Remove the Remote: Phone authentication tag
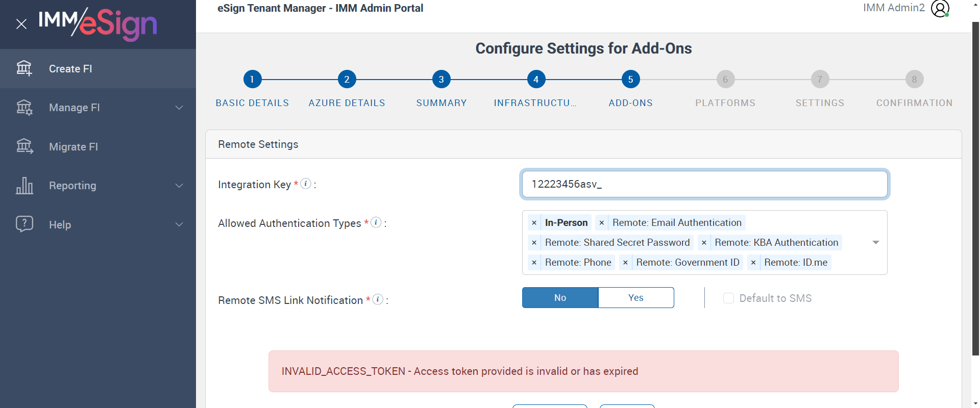Screen dimensions: 980x408 pyautogui.click(x=534, y=263)
